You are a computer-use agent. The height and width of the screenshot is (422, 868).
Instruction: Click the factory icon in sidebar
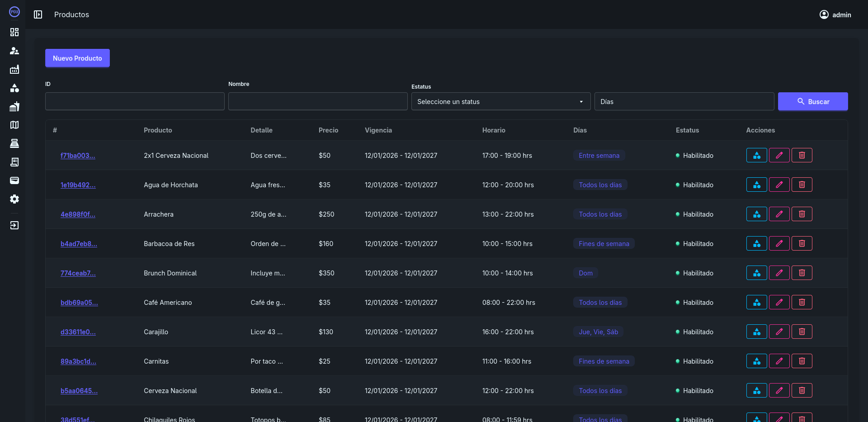[x=14, y=69]
